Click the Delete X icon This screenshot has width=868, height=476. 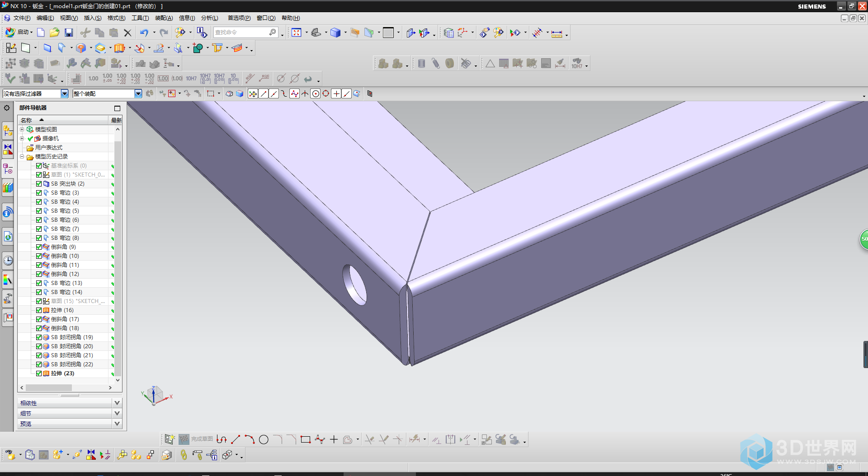pos(128,33)
